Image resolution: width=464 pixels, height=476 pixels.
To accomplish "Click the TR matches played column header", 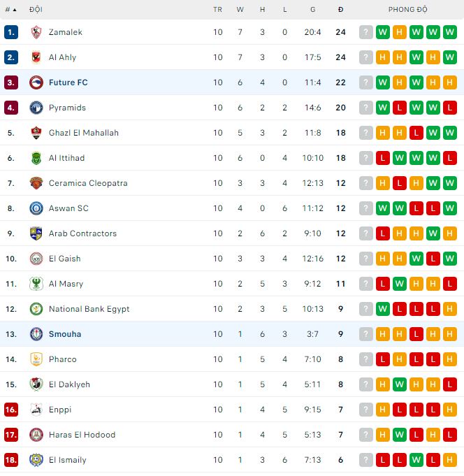I will click(x=218, y=10).
